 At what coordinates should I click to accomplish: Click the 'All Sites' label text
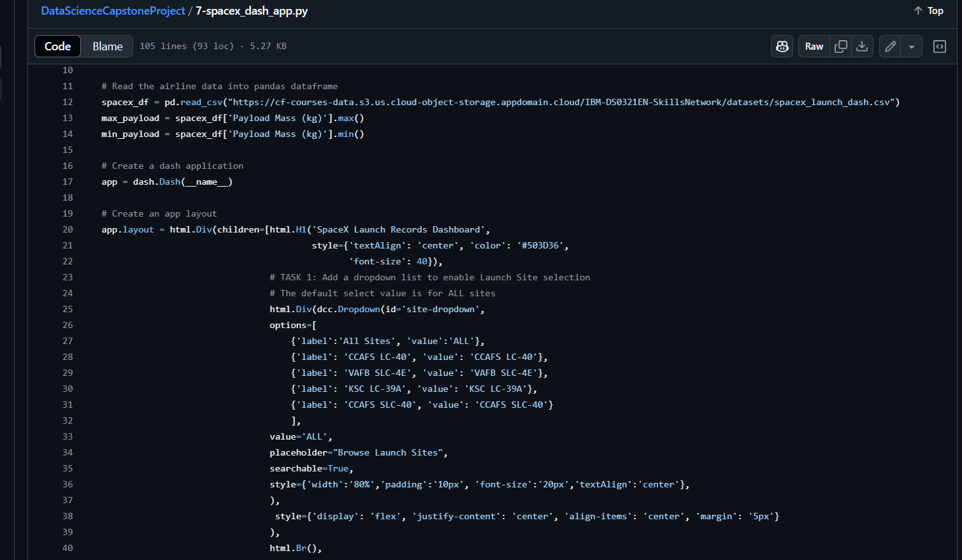tap(367, 341)
